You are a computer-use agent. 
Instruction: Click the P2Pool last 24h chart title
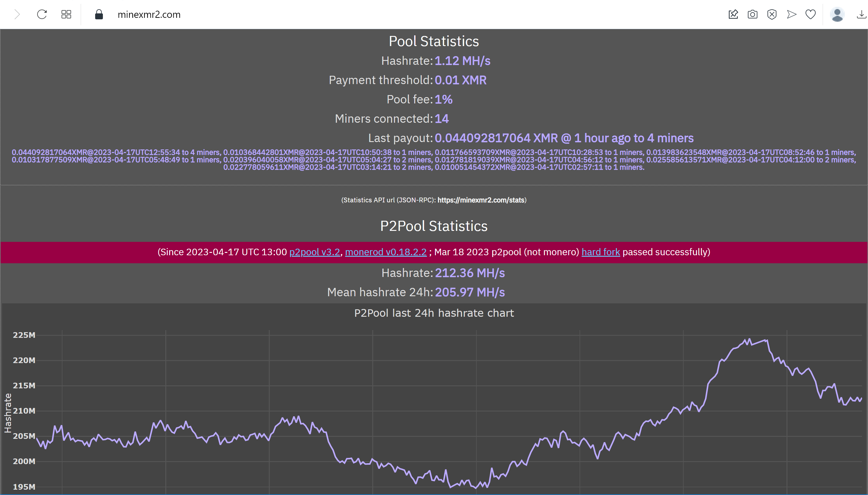pyautogui.click(x=434, y=313)
